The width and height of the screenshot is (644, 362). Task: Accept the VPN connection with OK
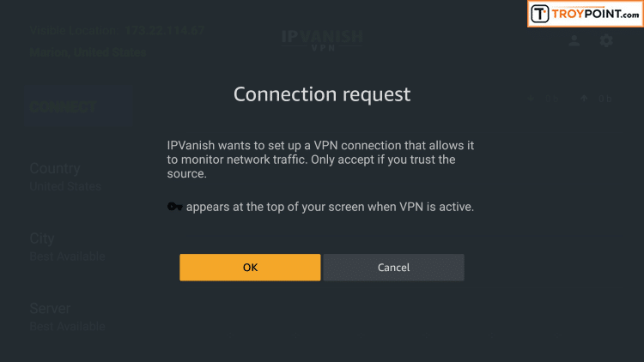click(250, 267)
